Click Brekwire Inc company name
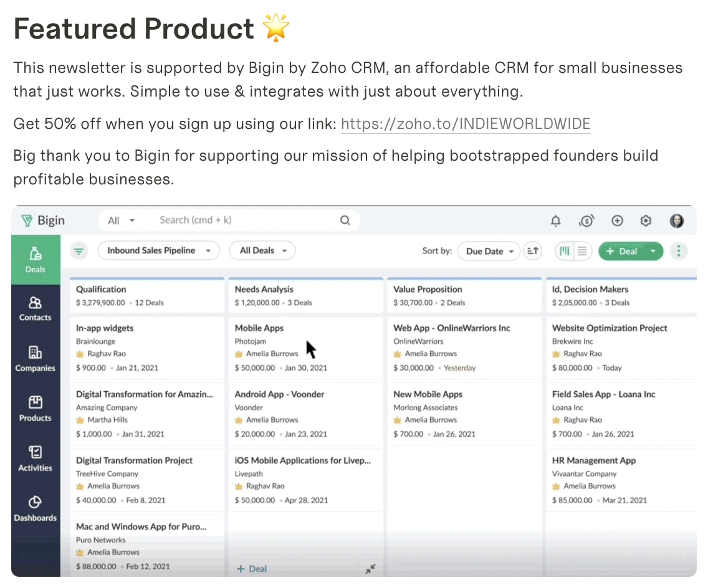The height and width of the screenshot is (588, 713). tap(573, 341)
